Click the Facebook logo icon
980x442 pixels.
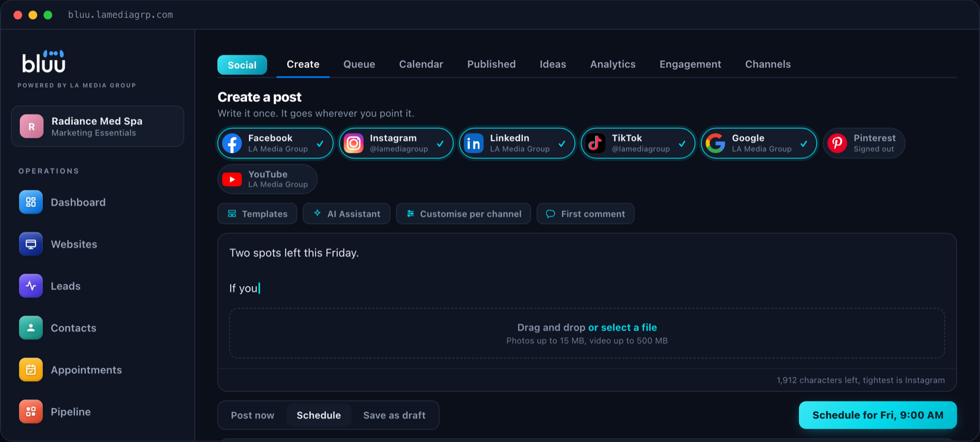click(x=232, y=143)
